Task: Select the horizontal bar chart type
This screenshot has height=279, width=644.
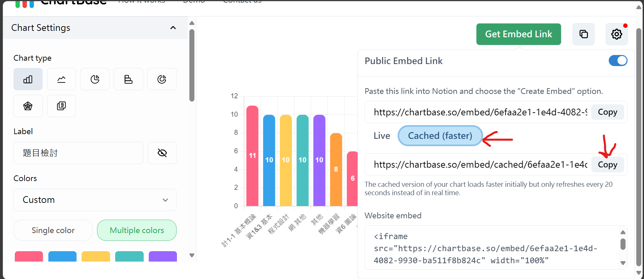Action: pos(128,79)
